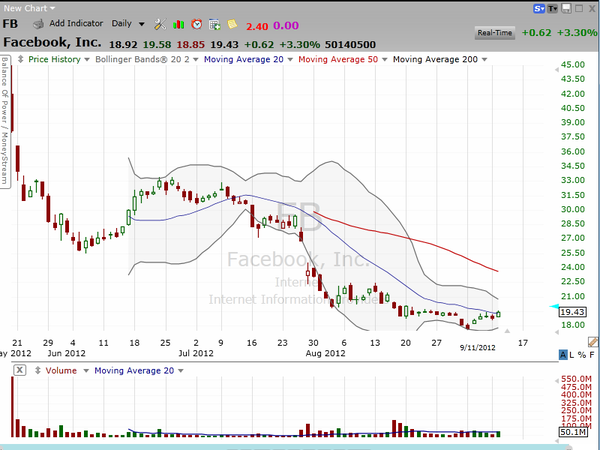
Task: Open chart settings wrench-and-screwdriver icon
Action: [x=160, y=24]
